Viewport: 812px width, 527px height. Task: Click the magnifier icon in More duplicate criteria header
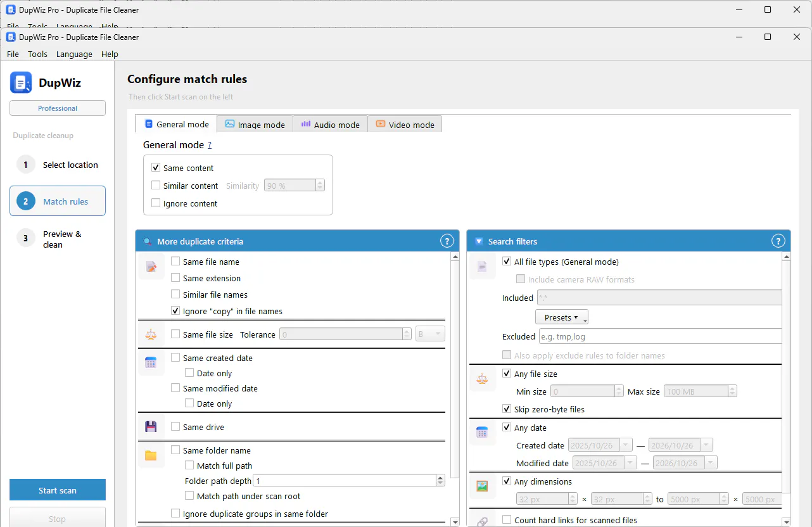click(x=148, y=241)
